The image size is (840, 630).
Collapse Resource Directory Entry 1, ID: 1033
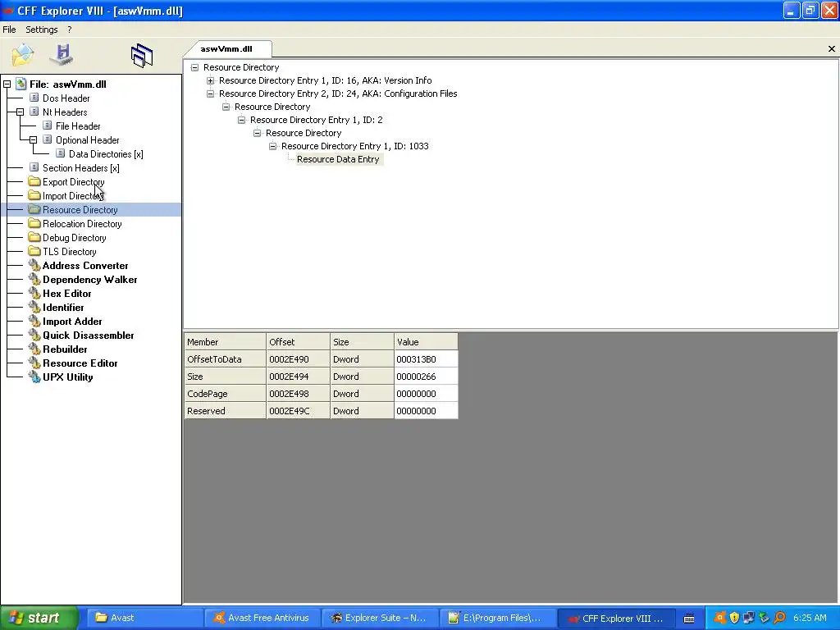click(272, 146)
